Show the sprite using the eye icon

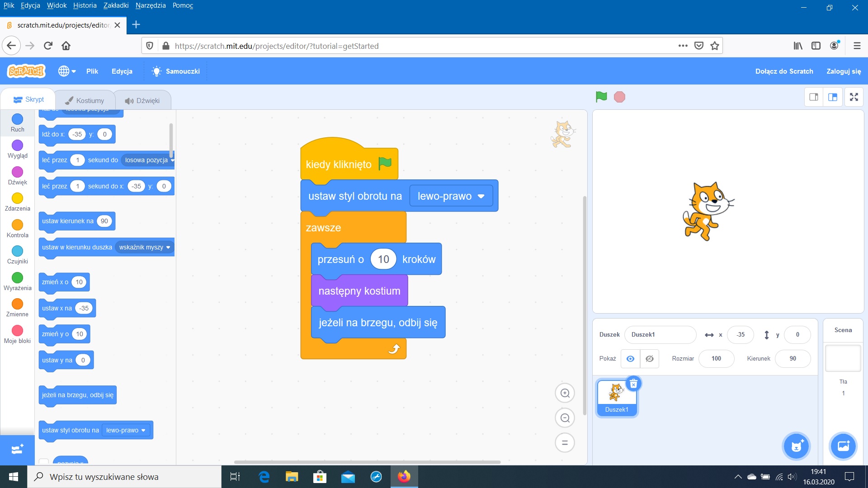[x=630, y=358]
